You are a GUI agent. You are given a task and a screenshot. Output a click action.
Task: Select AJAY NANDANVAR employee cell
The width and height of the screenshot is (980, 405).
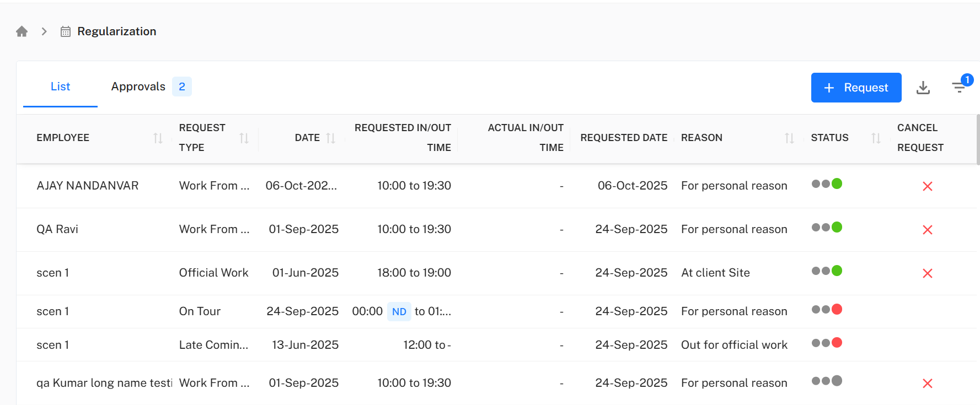point(88,186)
